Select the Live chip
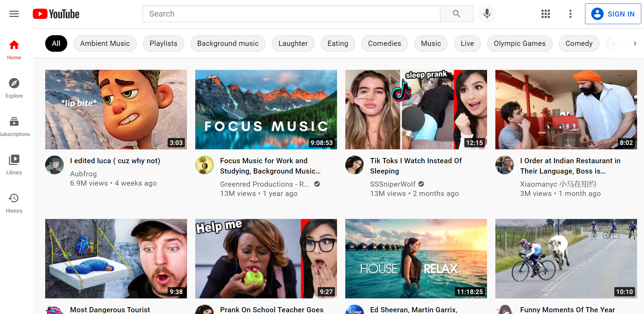The width and height of the screenshot is (644, 314). pos(467,43)
